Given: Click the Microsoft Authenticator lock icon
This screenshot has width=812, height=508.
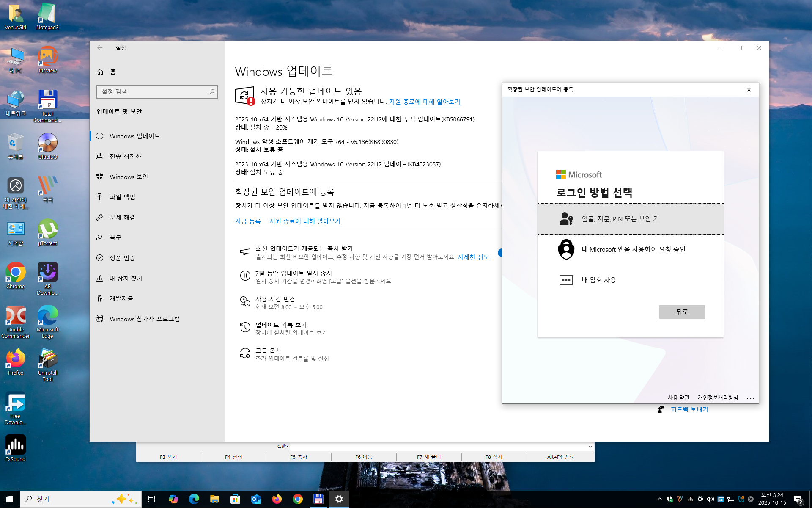Looking at the screenshot, I should [x=566, y=249].
